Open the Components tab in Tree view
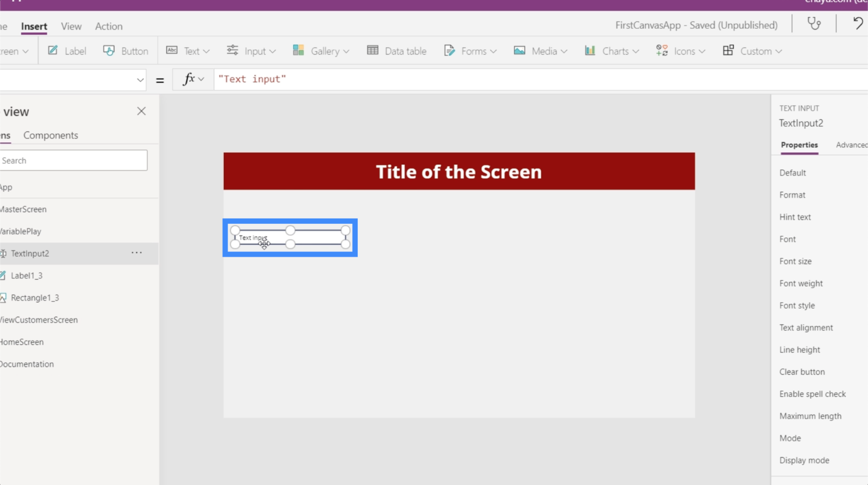868x485 pixels. coord(51,135)
